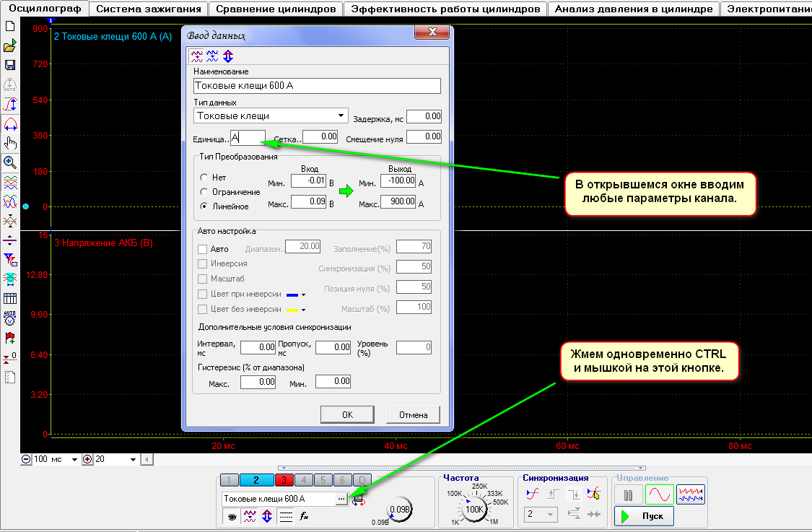
Task: Click the 'Наименование' text field
Action: [317, 85]
